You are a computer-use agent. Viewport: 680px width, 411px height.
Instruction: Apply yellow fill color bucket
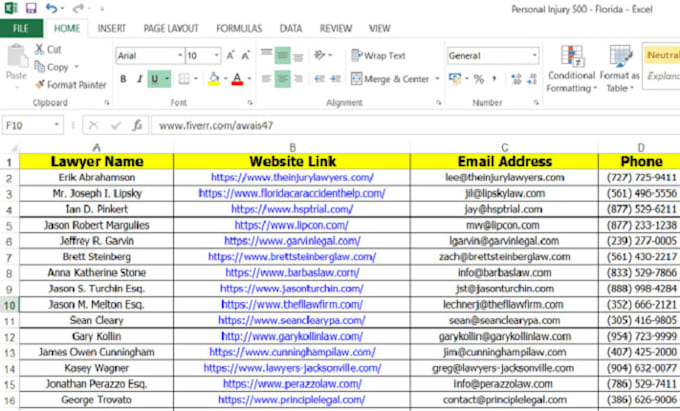click(214, 78)
